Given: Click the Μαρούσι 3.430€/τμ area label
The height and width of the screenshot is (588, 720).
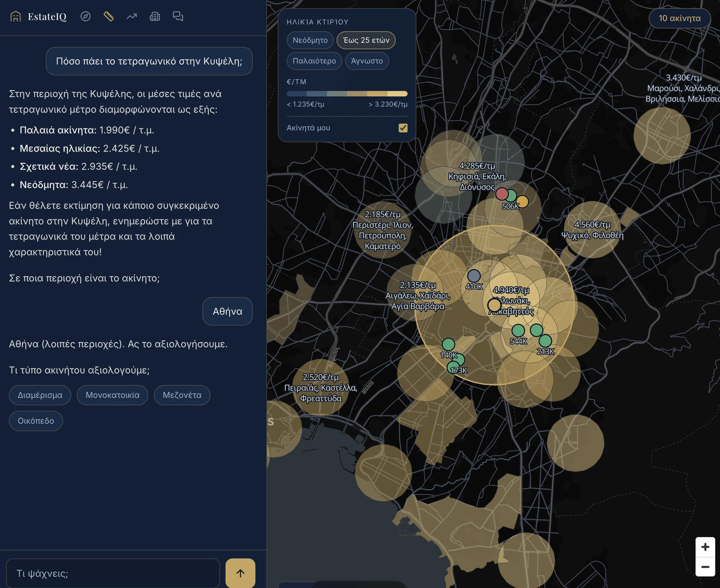Looking at the screenshot, I should point(683,88).
